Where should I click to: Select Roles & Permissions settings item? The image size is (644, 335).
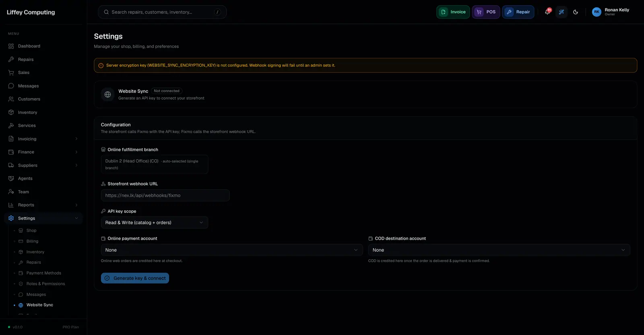45,284
